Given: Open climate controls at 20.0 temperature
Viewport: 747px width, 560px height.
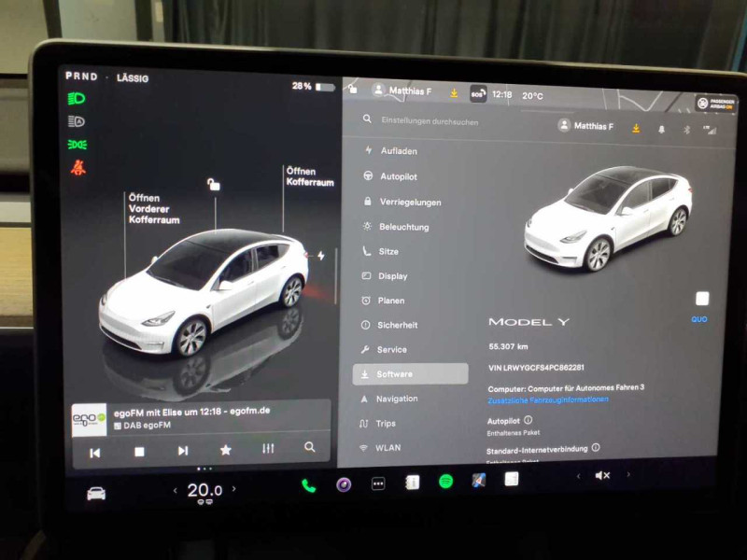Looking at the screenshot, I should pyautogui.click(x=204, y=491).
